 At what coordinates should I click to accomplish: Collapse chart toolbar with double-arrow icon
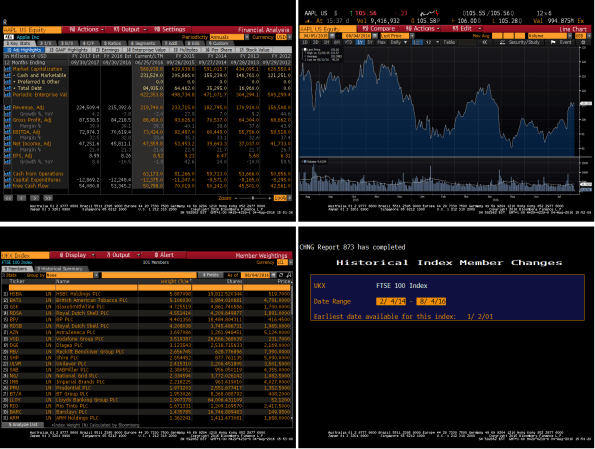pyautogui.click(x=485, y=42)
